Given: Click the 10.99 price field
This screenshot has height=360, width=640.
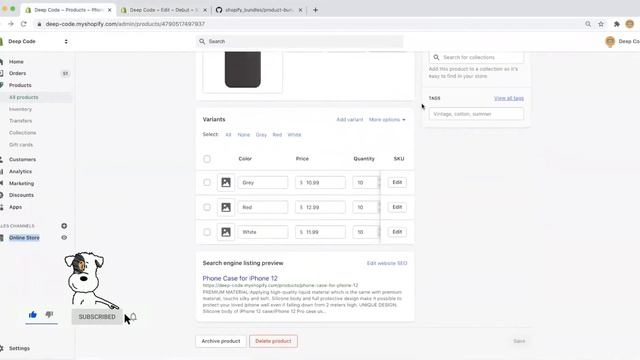Looking at the screenshot, I should click(x=320, y=182).
